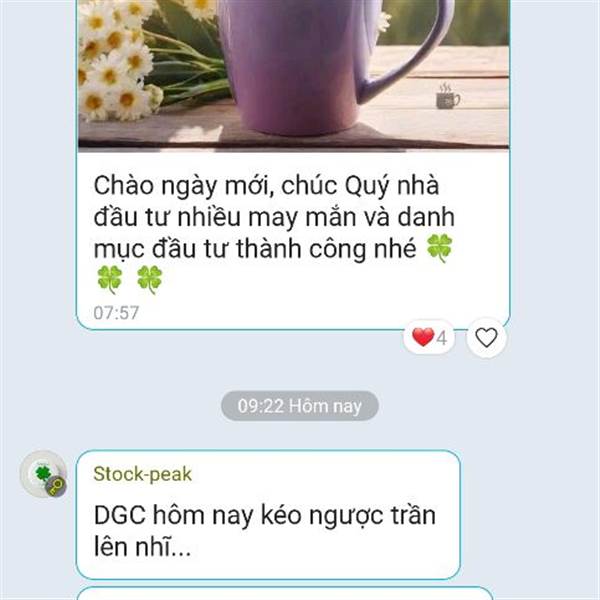This screenshot has width=600, height=600.
Task: Tap the first clover emoji above the timestamp
Action: (x=109, y=280)
